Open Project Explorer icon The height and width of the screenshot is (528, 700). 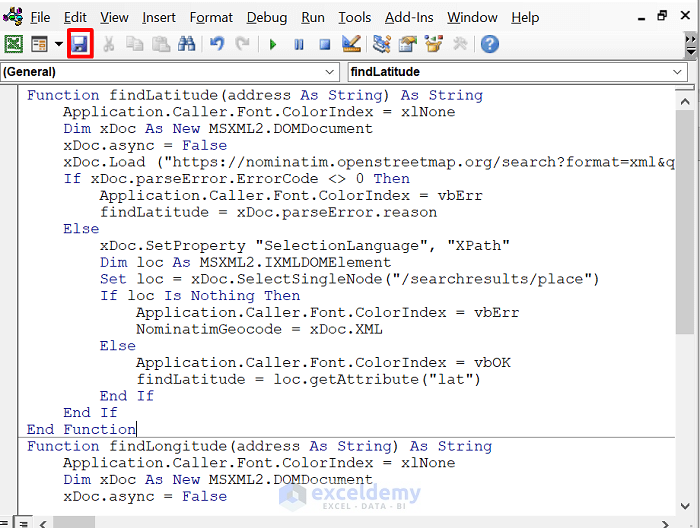(x=382, y=44)
